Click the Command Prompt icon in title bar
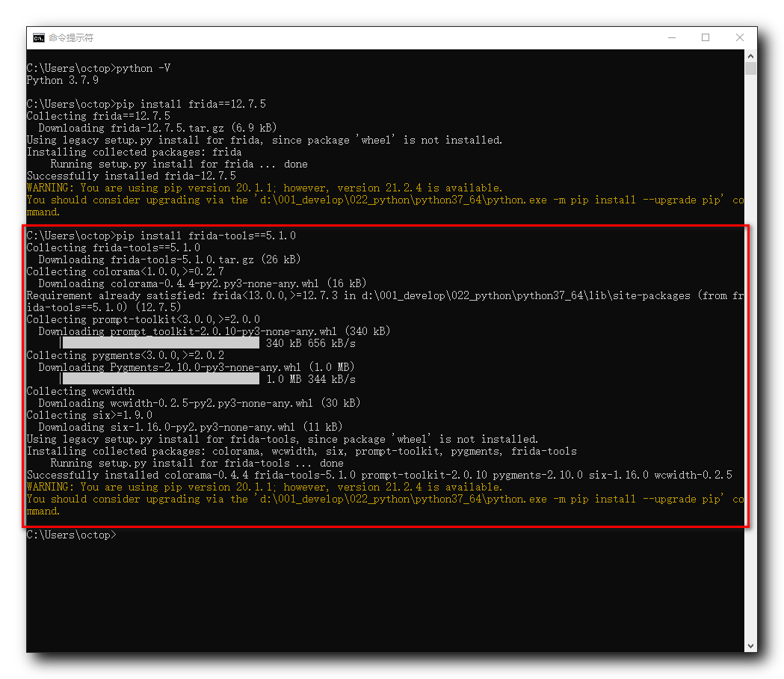 (38, 37)
